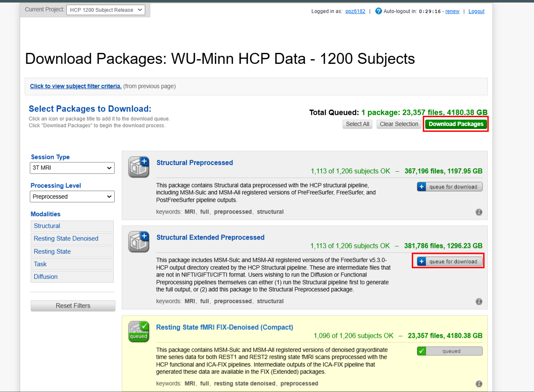
Task: Click the Structural Preprocessed package title
Action: click(195, 162)
